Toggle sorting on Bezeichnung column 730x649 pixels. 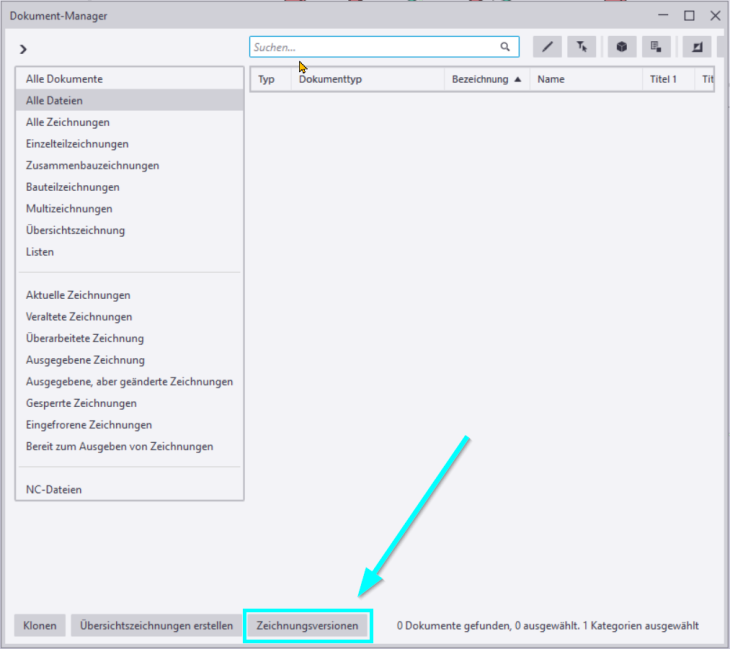[x=487, y=79]
